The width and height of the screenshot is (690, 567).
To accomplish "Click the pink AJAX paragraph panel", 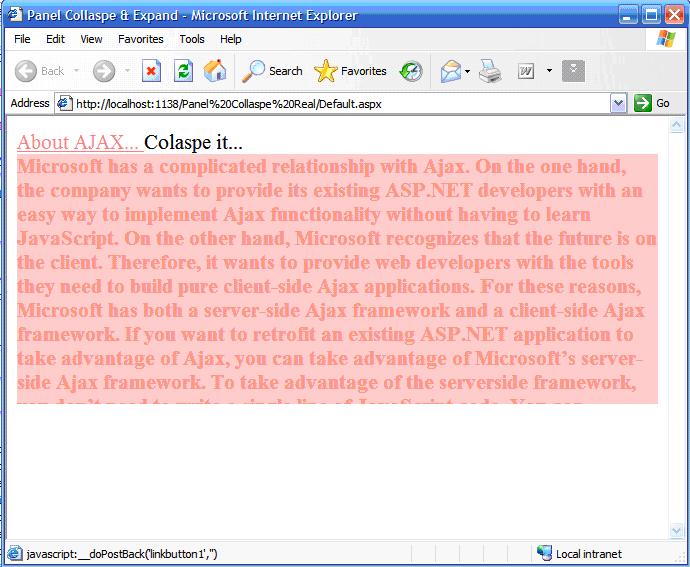I will tap(337, 279).
